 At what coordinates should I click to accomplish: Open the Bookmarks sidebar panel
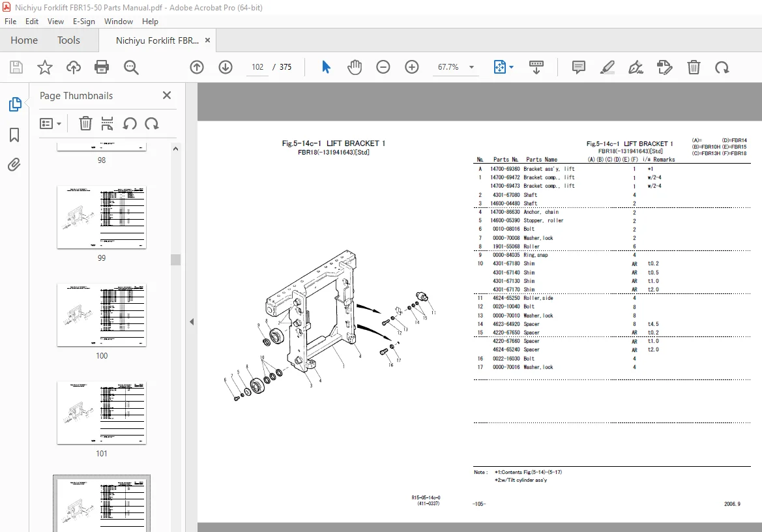[x=14, y=134]
